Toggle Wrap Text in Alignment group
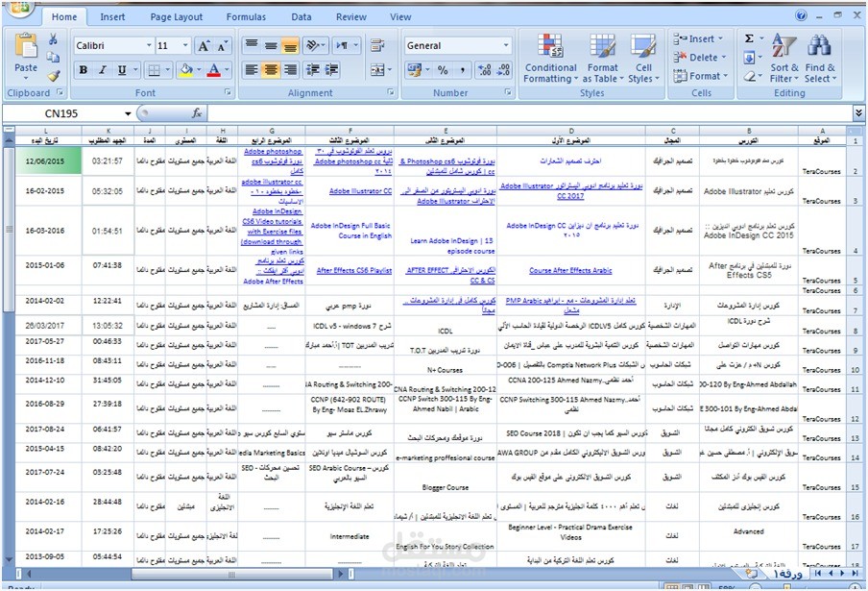The height and width of the screenshot is (591, 868). click(377, 45)
